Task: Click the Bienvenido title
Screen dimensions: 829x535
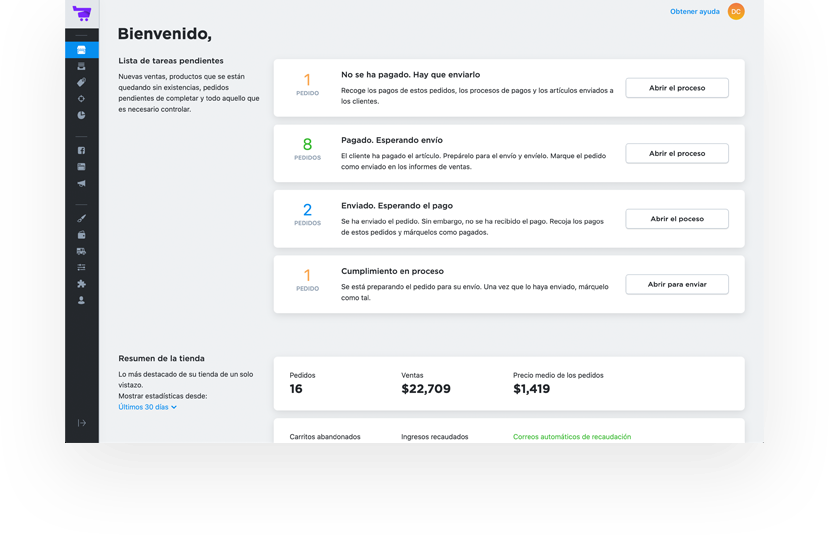Action: (164, 34)
